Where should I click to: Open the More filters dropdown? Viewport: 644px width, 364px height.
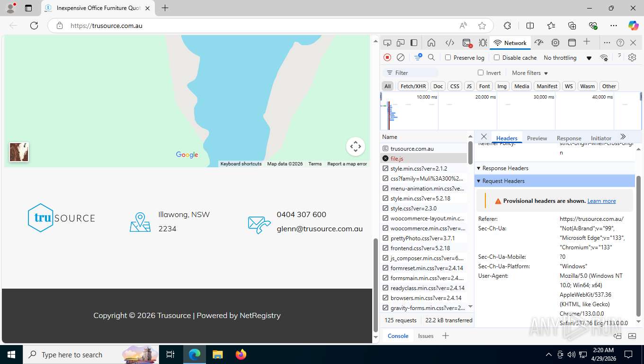tap(530, 73)
